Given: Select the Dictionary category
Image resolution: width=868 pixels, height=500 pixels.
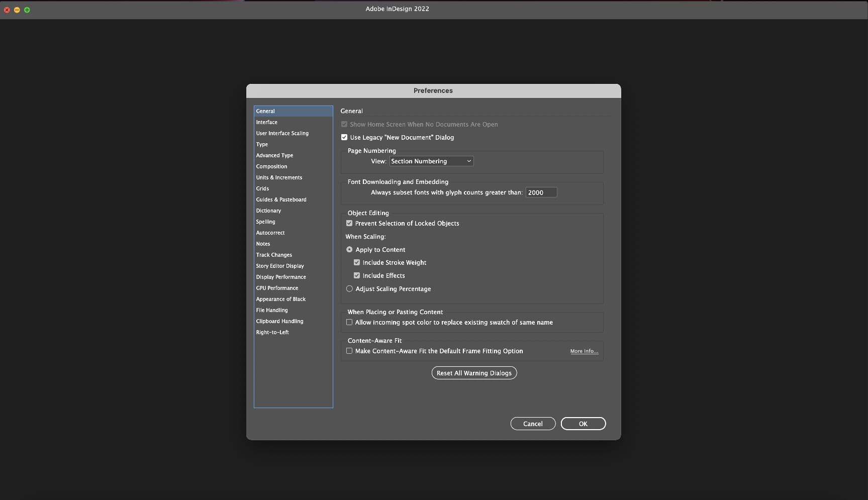Looking at the screenshot, I should 294,211.
